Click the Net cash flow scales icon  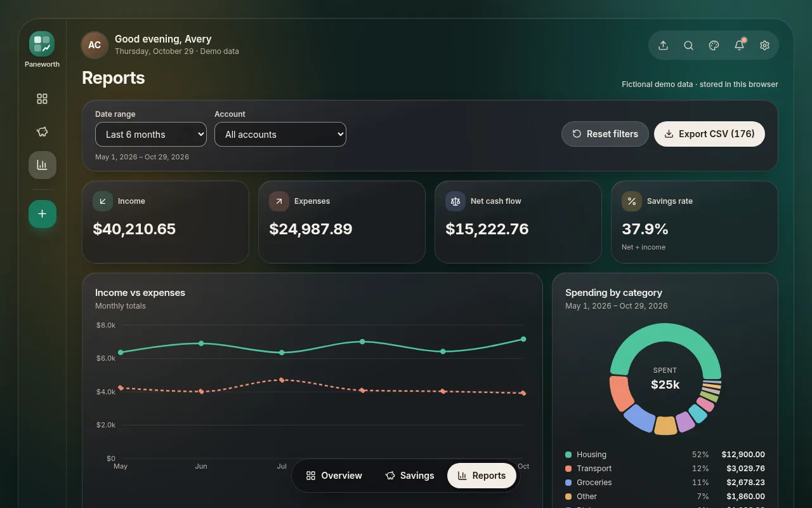(455, 201)
